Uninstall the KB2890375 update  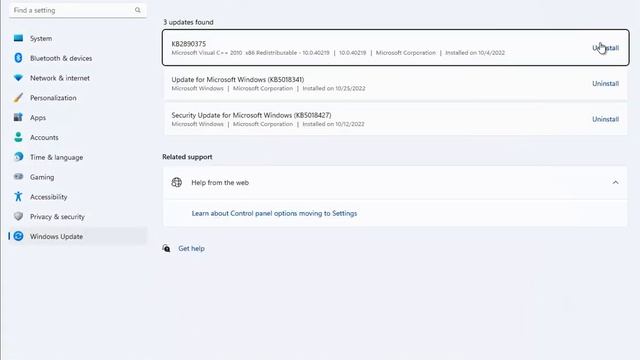[x=605, y=48]
